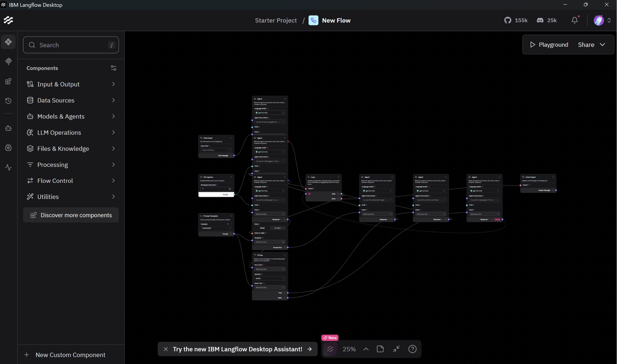The image size is (617, 364).
Task: Select the If-Else node header
Action: pyautogui.click(x=270, y=255)
